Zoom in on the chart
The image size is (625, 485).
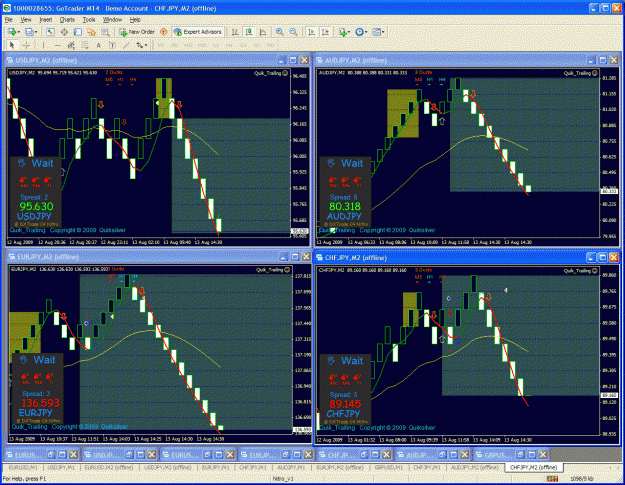tap(280, 32)
